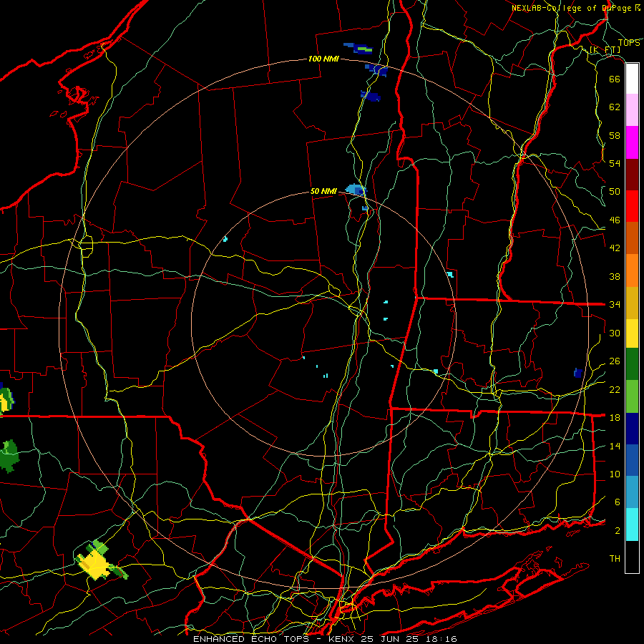Choose the navy blue legend swatch
The image size is (644, 644).
point(632,429)
